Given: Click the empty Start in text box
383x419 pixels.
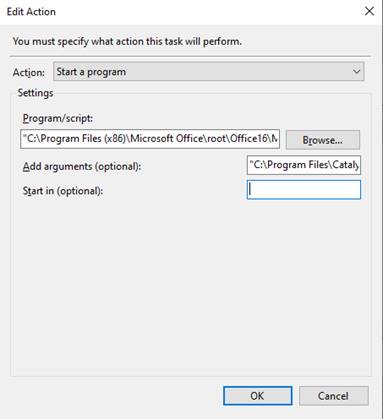Looking at the screenshot, I should click(304, 190).
